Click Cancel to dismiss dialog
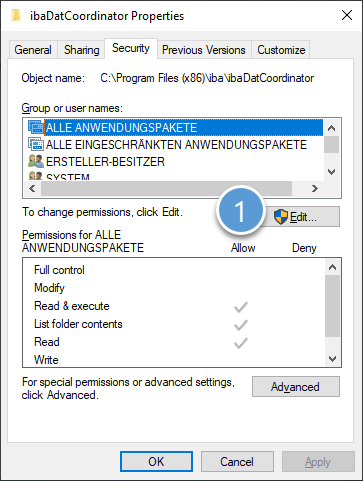Image resolution: width=363 pixels, height=481 pixels. point(237,462)
